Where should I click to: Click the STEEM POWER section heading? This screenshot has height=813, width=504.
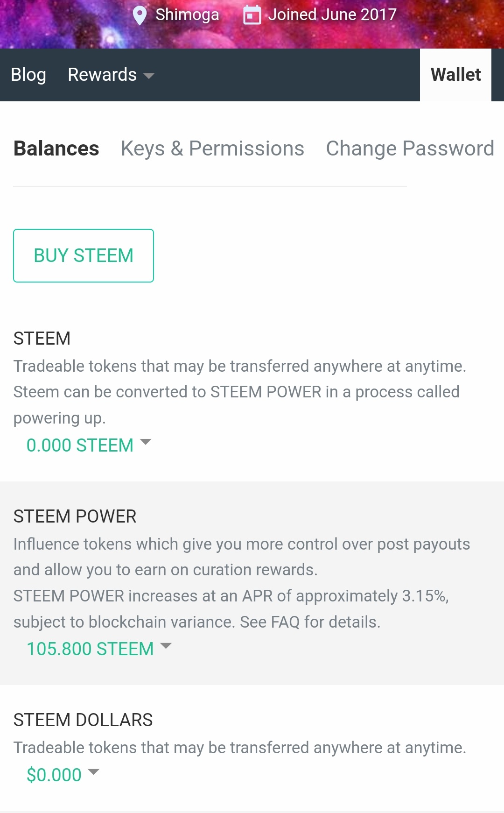pyautogui.click(x=75, y=516)
